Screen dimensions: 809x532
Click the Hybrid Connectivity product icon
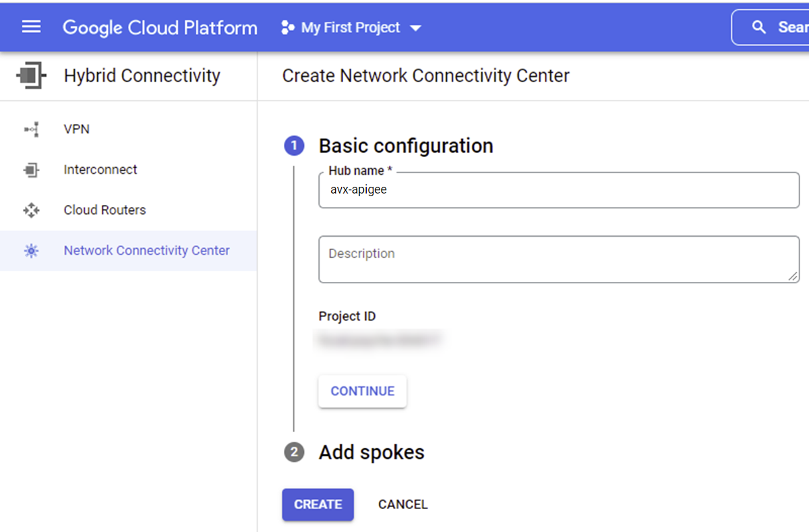(x=31, y=76)
